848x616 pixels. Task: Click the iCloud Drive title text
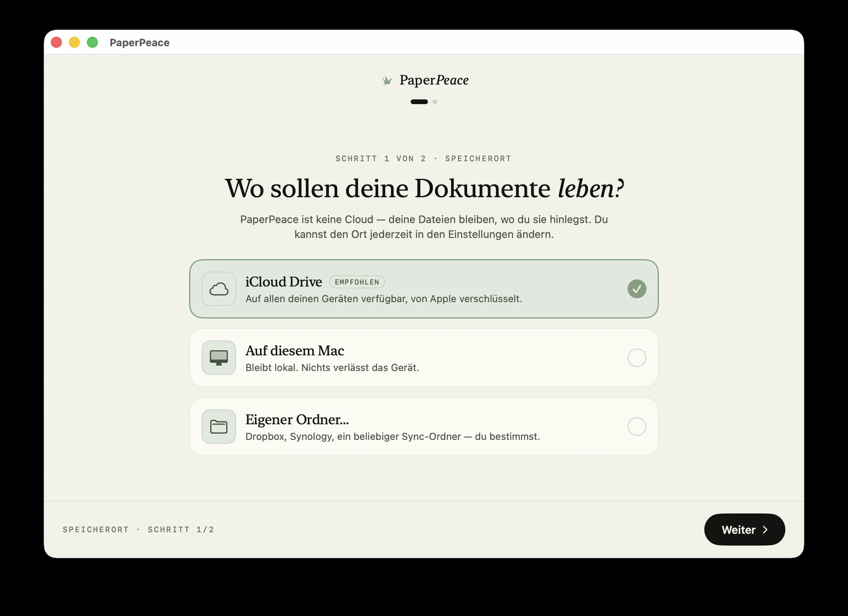click(x=284, y=282)
